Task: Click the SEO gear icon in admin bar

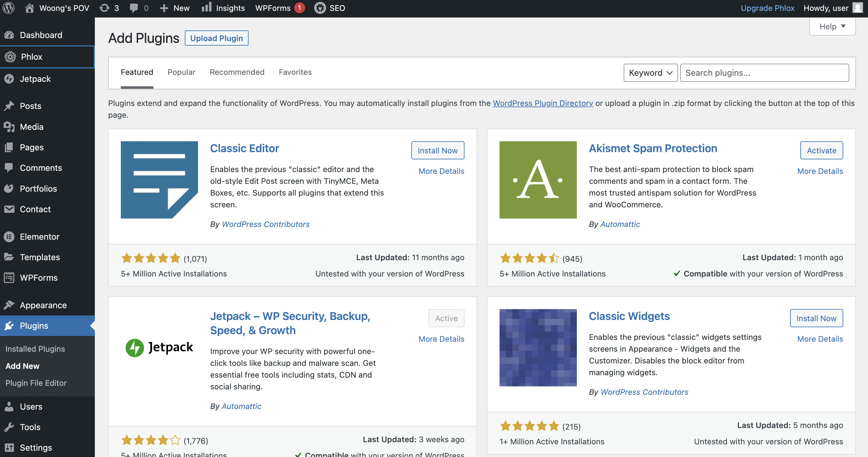Action: [320, 8]
